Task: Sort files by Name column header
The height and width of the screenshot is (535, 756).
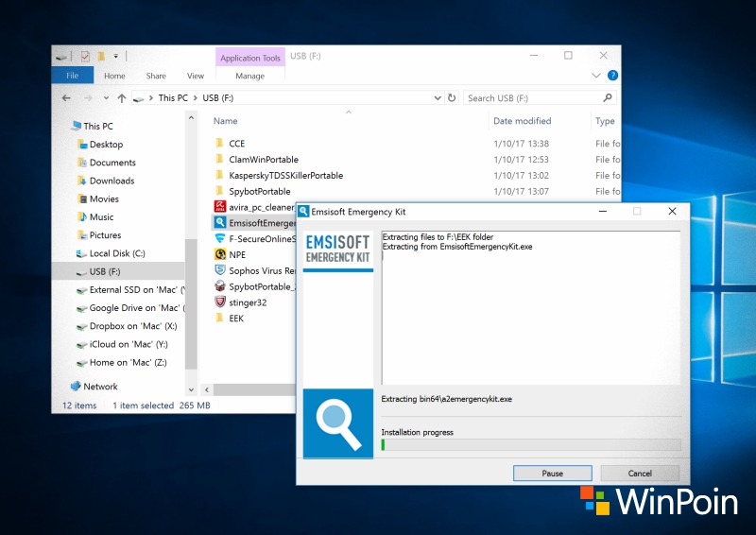Action: 226,121
